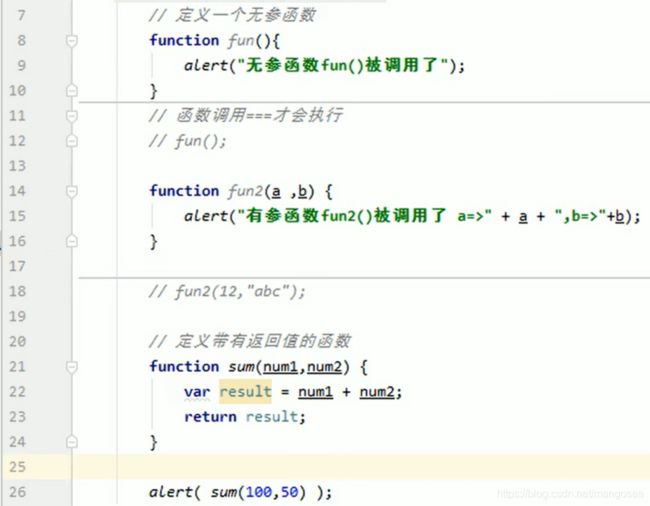Screen dimensions: 650x506
Task: Click the var keyword on line 22
Action: (197, 392)
